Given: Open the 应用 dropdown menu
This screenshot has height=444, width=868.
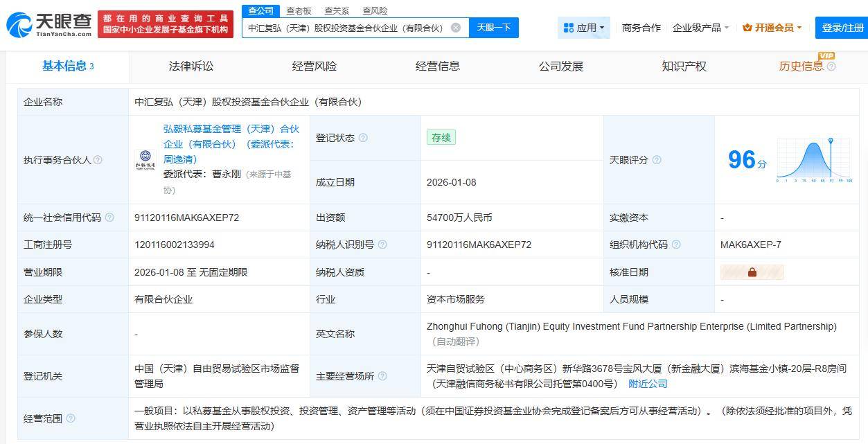Looking at the screenshot, I should coord(584,28).
